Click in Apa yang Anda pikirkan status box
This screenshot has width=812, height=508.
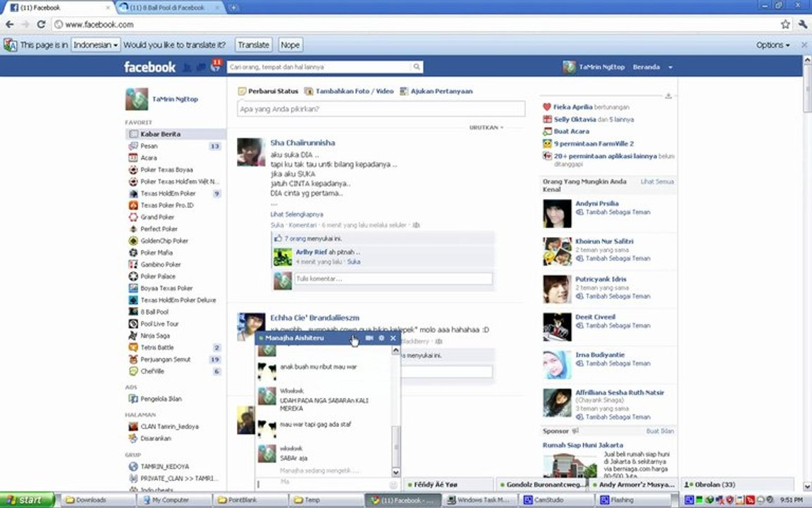point(381,109)
